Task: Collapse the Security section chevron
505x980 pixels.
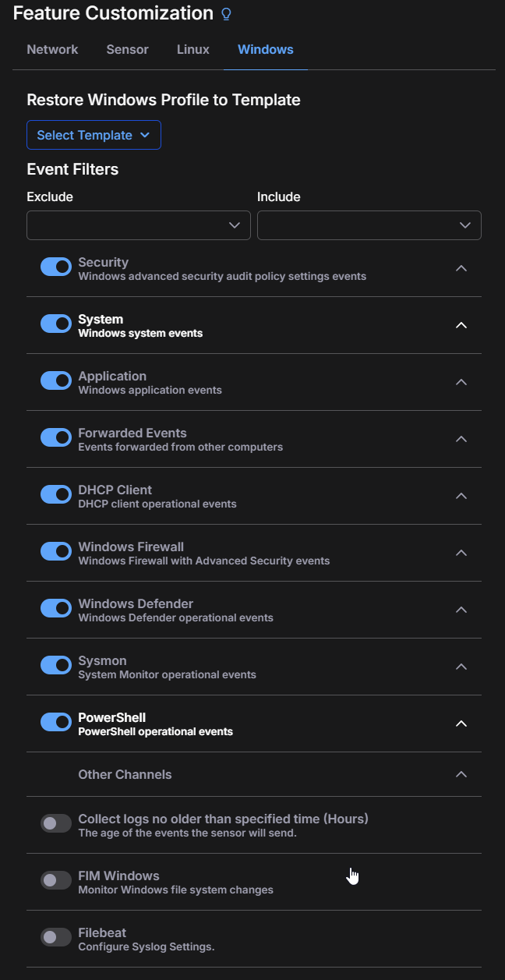Action: click(x=461, y=268)
